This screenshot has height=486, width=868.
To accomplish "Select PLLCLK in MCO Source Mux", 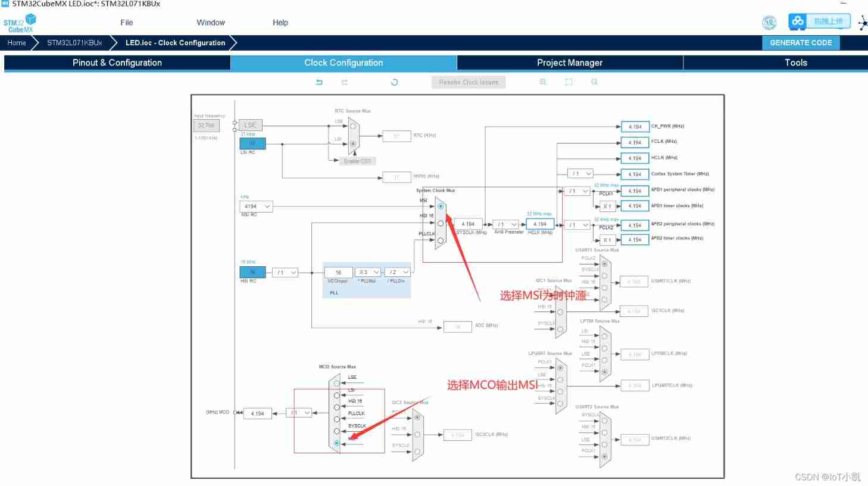I will point(337,419).
